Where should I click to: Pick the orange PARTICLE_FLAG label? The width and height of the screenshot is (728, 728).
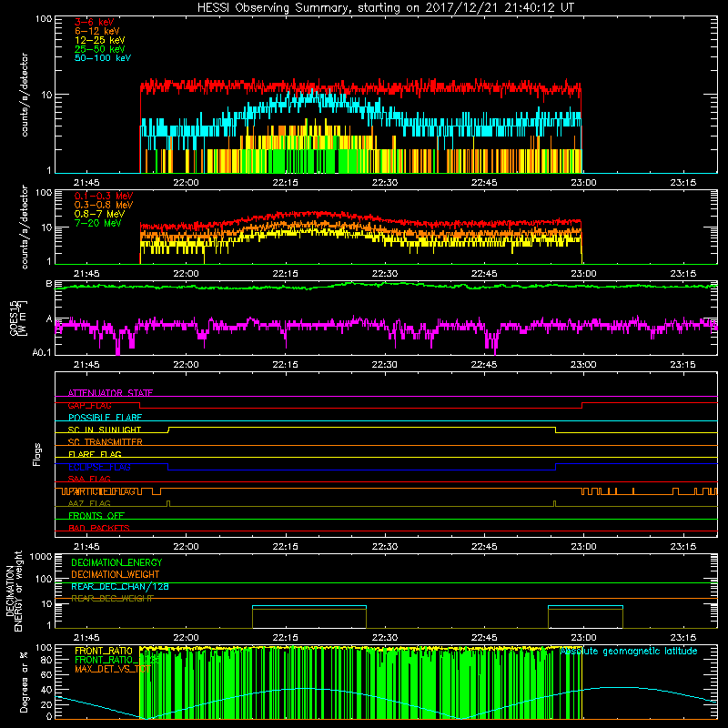(102, 491)
